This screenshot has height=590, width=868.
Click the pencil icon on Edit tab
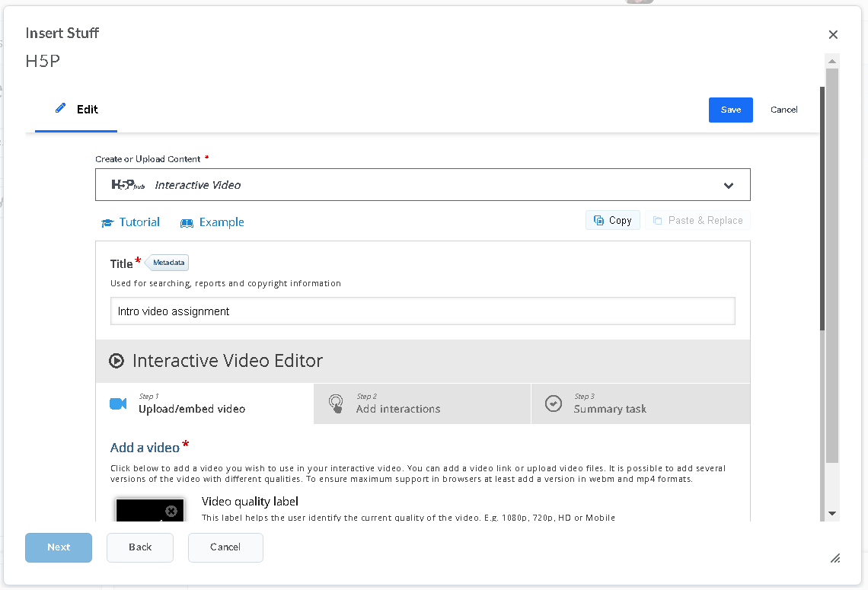tap(60, 108)
